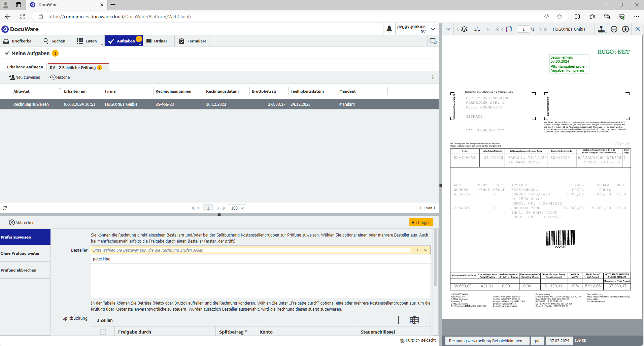Viewport: 644px width, 346px height.
Task: Select Ohne Prüfung weiter
Action: (x=25, y=253)
